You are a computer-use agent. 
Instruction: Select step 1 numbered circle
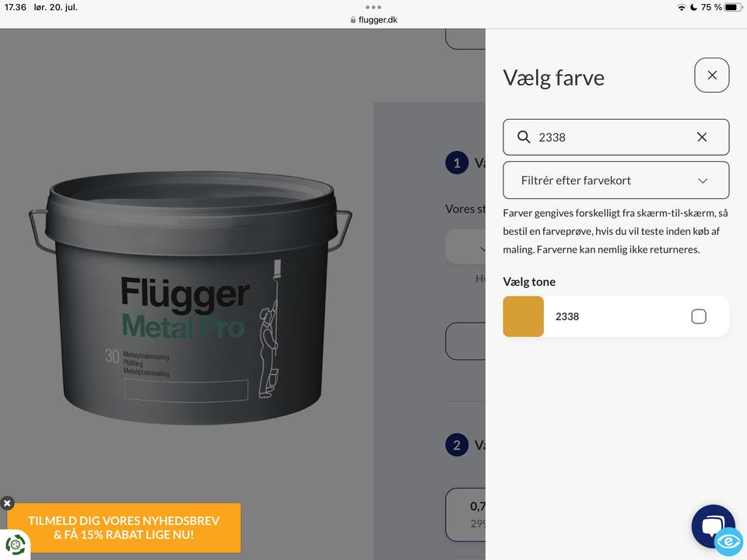pos(457,163)
